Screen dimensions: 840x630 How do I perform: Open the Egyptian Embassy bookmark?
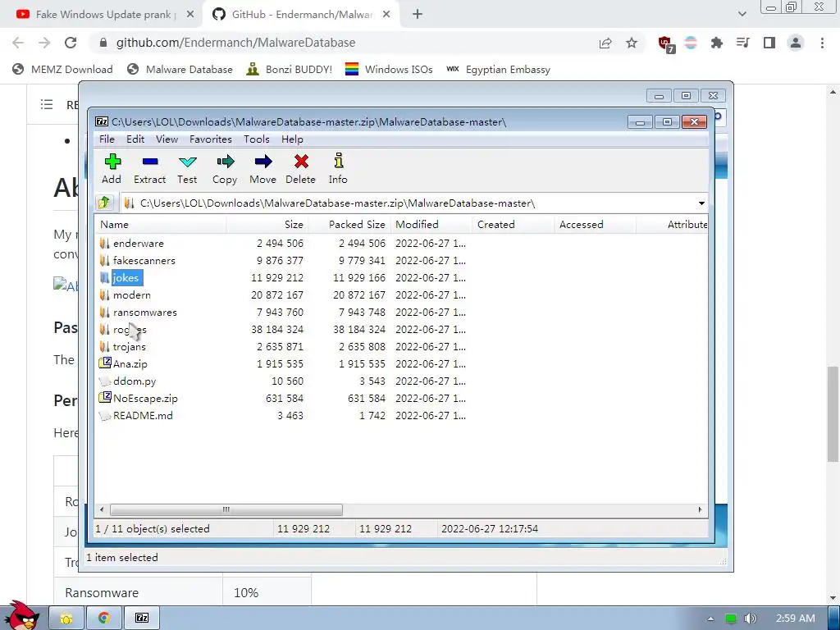pos(499,69)
